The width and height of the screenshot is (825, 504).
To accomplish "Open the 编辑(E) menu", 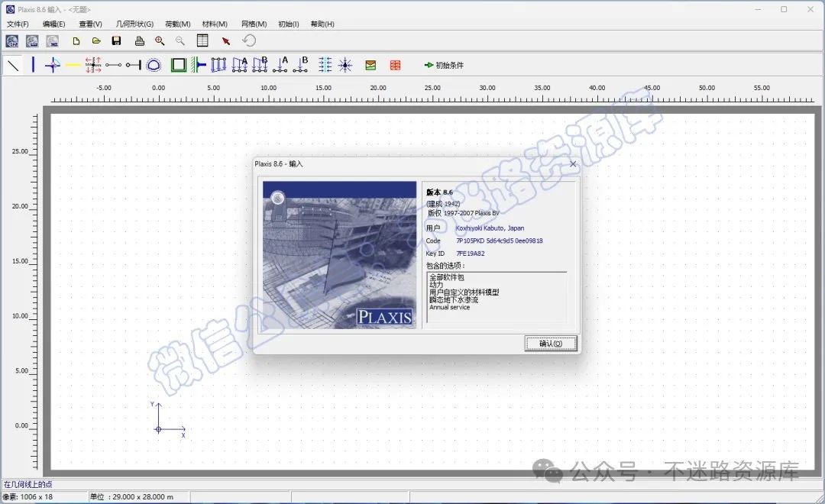I will pyautogui.click(x=53, y=24).
